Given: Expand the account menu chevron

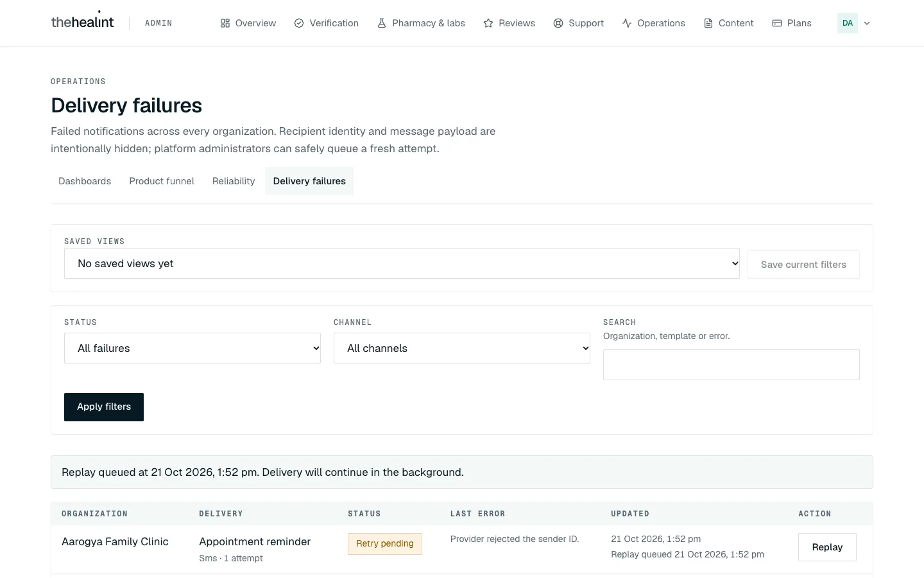Looking at the screenshot, I should tap(867, 23).
